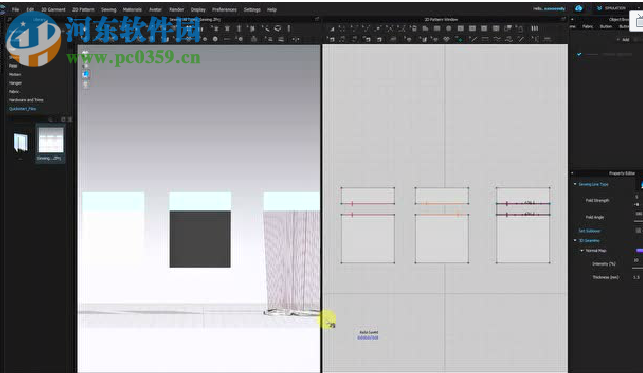Image resolution: width=643 pixels, height=373 pixels.
Task: Click the Thickness (mm) value field
Action: 637,277
